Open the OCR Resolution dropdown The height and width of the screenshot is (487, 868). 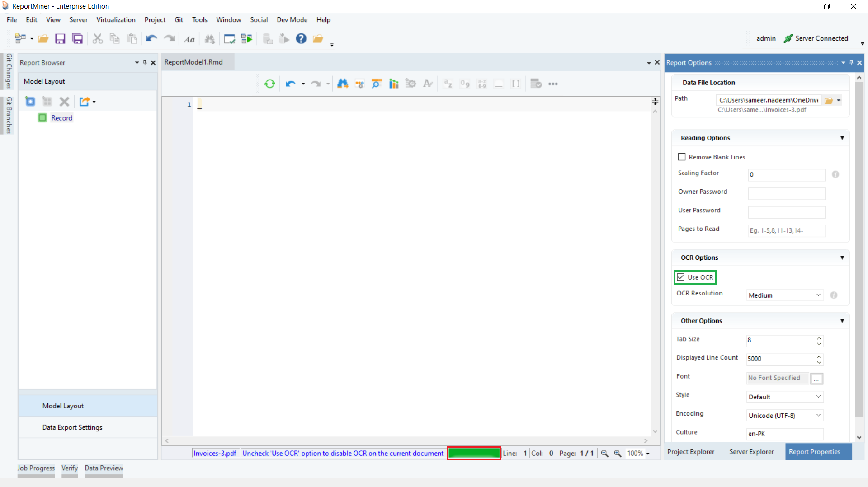784,295
